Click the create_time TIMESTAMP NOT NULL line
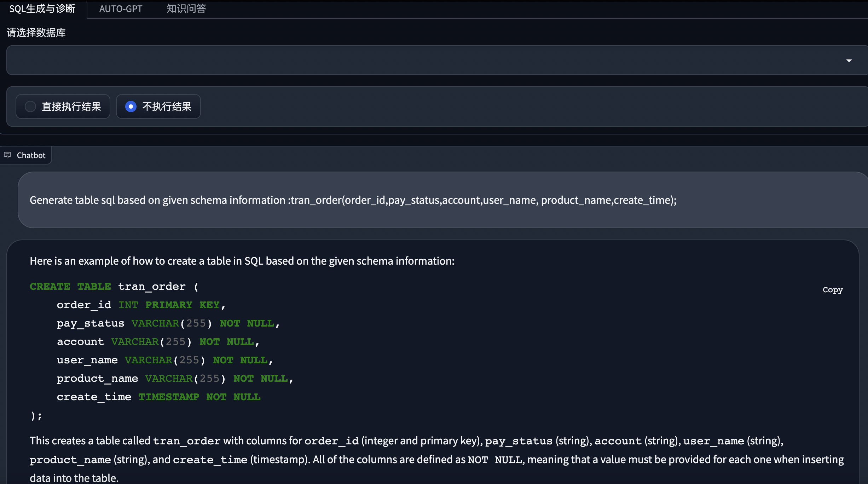 tap(158, 397)
